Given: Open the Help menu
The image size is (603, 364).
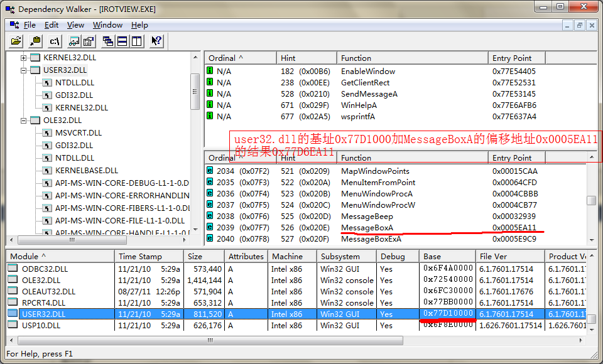Looking at the screenshot, I should (x=139, y=25).
